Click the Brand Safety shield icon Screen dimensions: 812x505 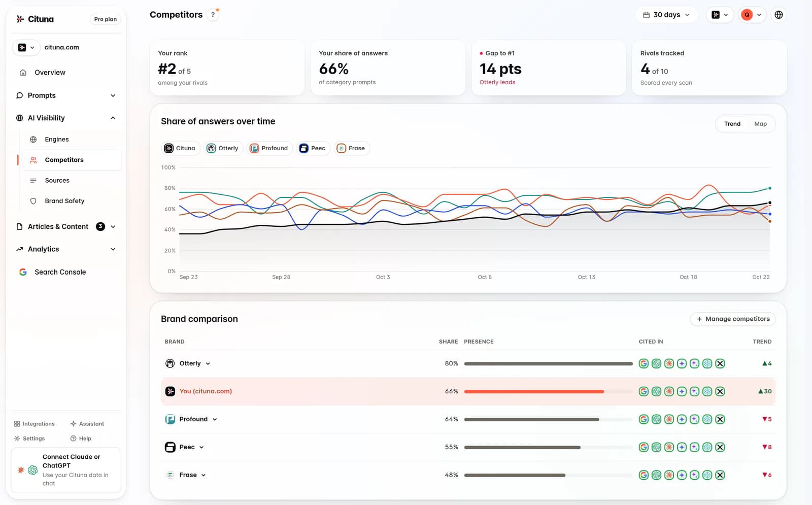[33, 201]
